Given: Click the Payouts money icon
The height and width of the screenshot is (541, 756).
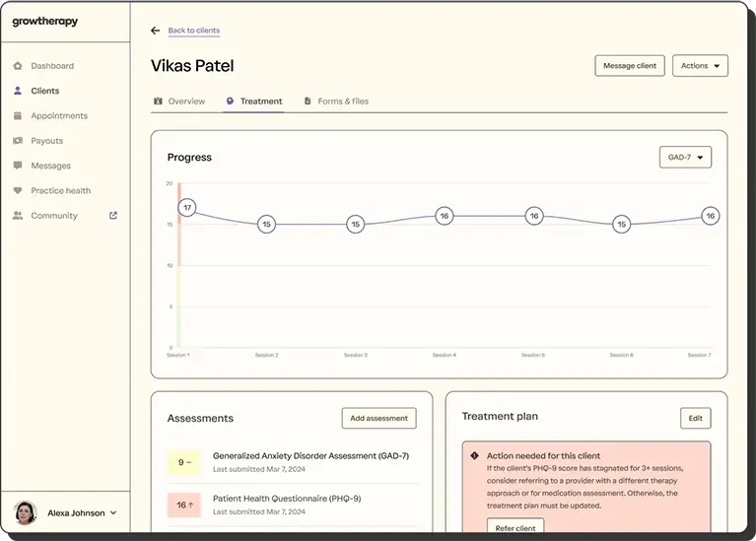Looking at the screenshot, I should 18,141.
